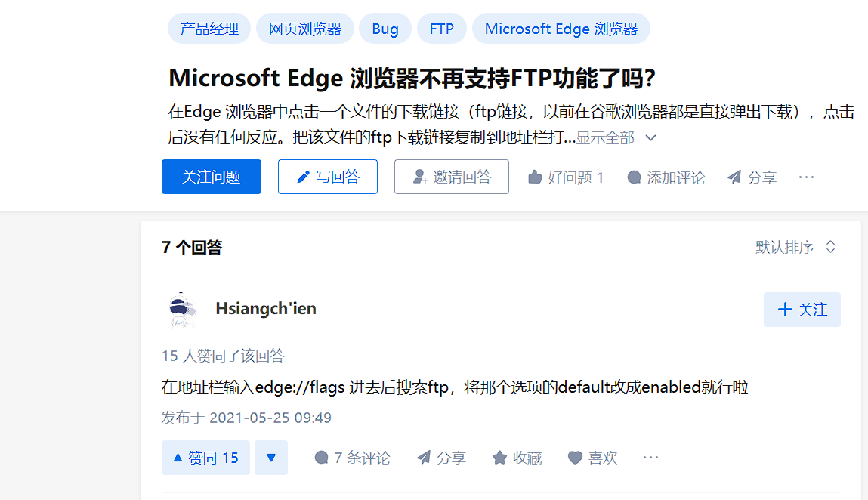Click the 收藏 star icon
The width and height of the screenshot is (868, 500).
(499, 458)
